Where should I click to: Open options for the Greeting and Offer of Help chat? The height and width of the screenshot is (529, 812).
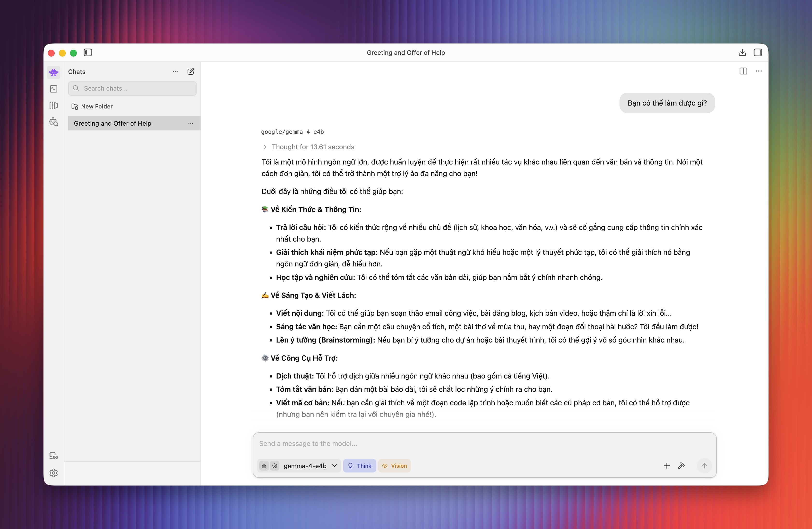coord(191,123)
